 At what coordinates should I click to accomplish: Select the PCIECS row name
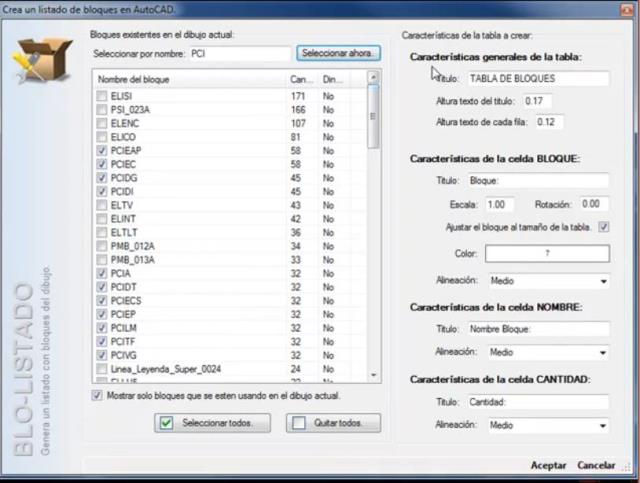(x=126, y=301)
